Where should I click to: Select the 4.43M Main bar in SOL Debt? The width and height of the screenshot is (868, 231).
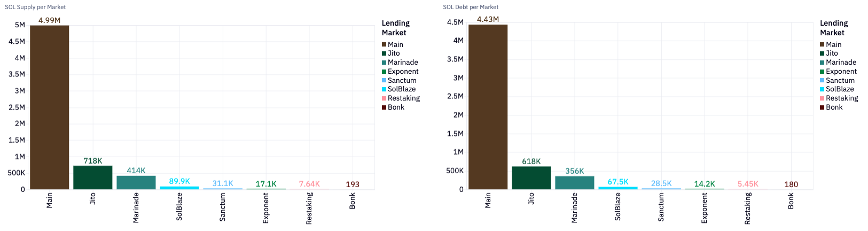coord(488,107)
